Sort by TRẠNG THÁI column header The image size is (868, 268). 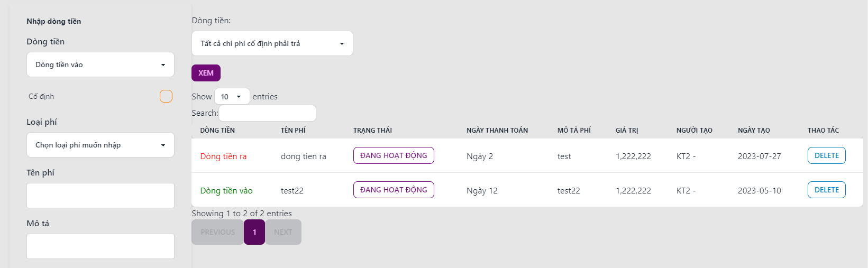pyautogui.click(x=372, y=131)
